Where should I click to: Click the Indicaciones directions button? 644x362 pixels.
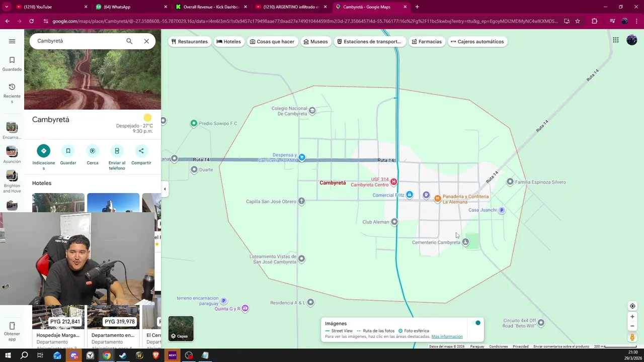point(44,151)
